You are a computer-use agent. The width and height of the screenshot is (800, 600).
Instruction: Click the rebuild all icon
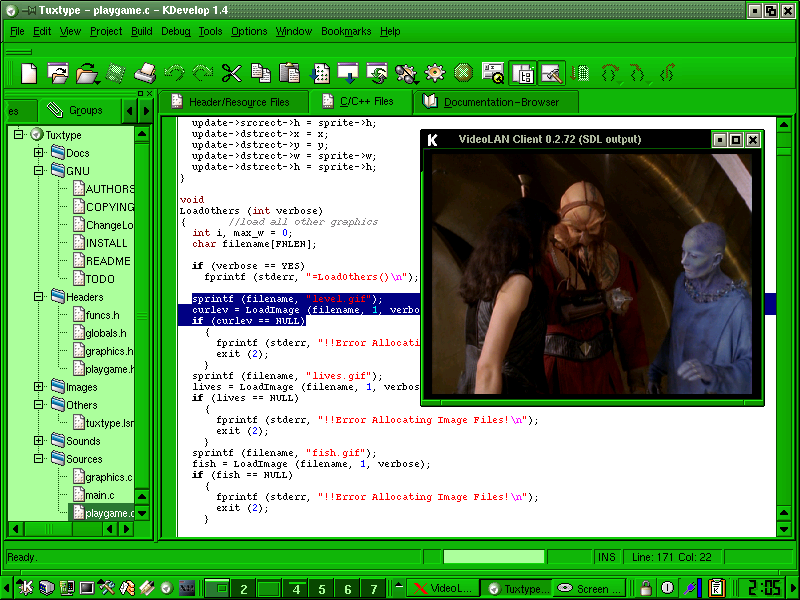(377, 73)
